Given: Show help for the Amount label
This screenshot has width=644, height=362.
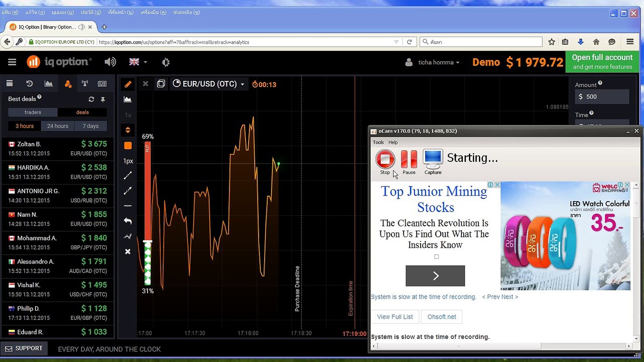Looking at the screenshot, I should (x=600, y=83).
